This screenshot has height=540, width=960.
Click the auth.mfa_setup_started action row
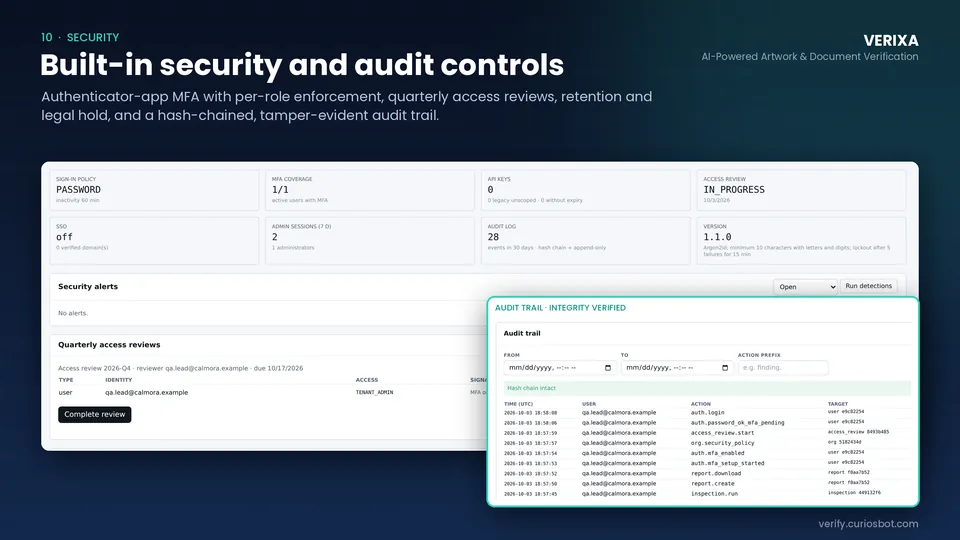[707, 463]
